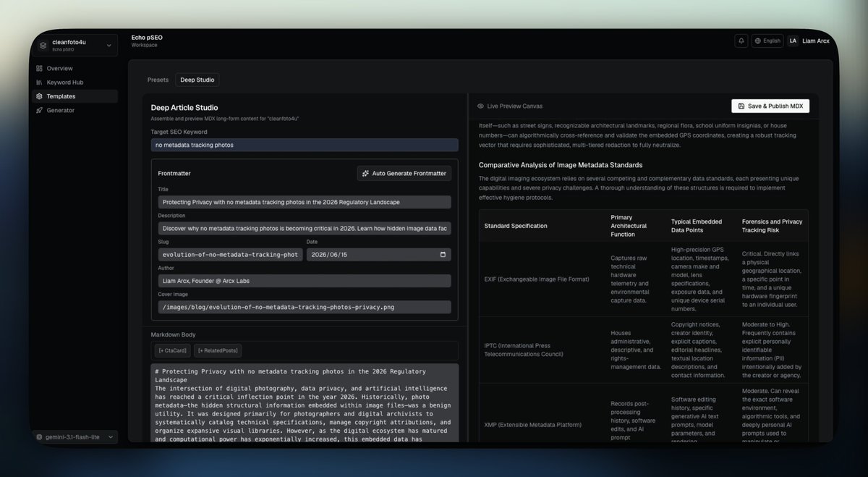868x477 pixels.
Task: Click Save & Publish MDX button
Action: pyautogui.click(x=770, y=106)
